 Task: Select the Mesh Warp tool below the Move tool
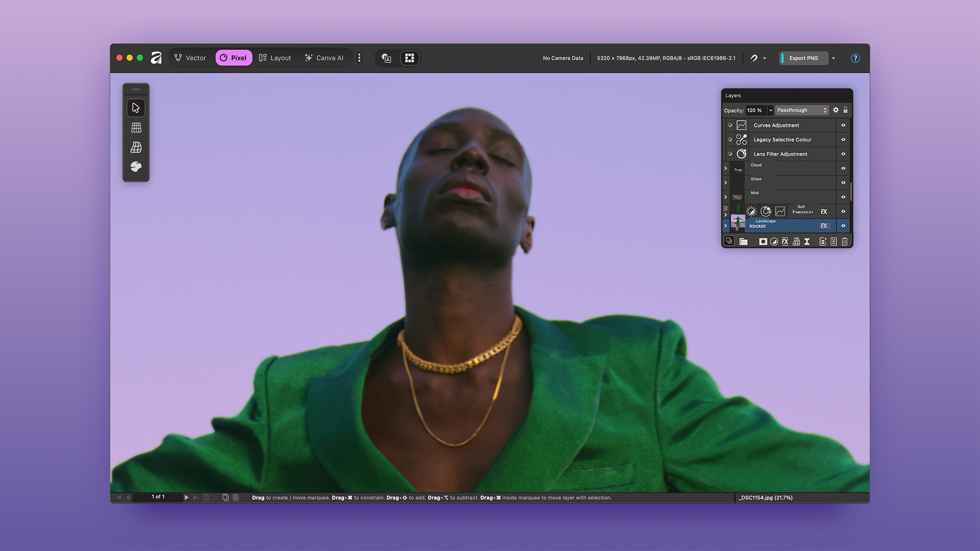[x=136, y=127]
